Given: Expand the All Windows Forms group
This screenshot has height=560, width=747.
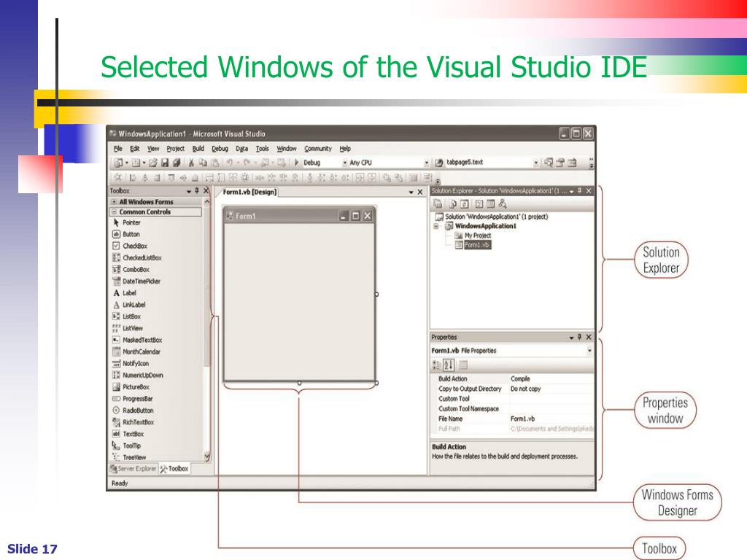Looking at the screenshot, I should 114,202.
